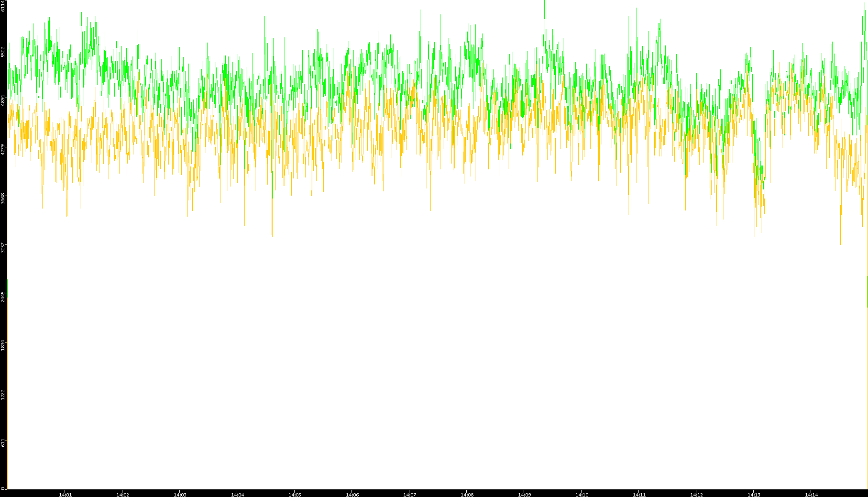The width and height of the screenshot is (868, 497).
Task: Click the 4891 y-axis label
Action: coord(3,100)
